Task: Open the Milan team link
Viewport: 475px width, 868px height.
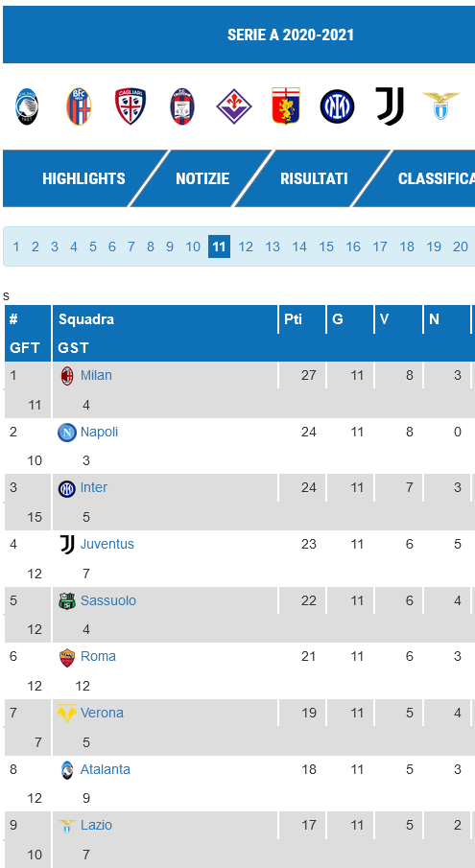Action: [x=96, y=375]
